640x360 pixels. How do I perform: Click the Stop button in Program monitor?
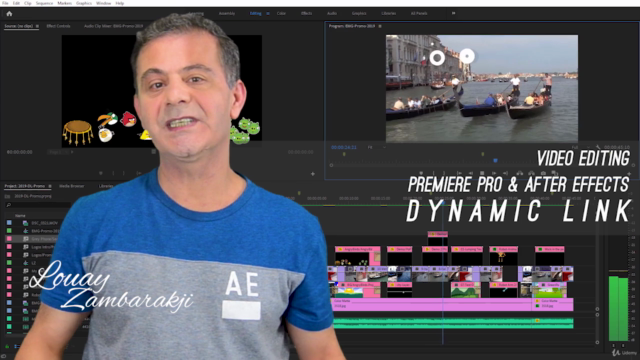tap(482, 173)
